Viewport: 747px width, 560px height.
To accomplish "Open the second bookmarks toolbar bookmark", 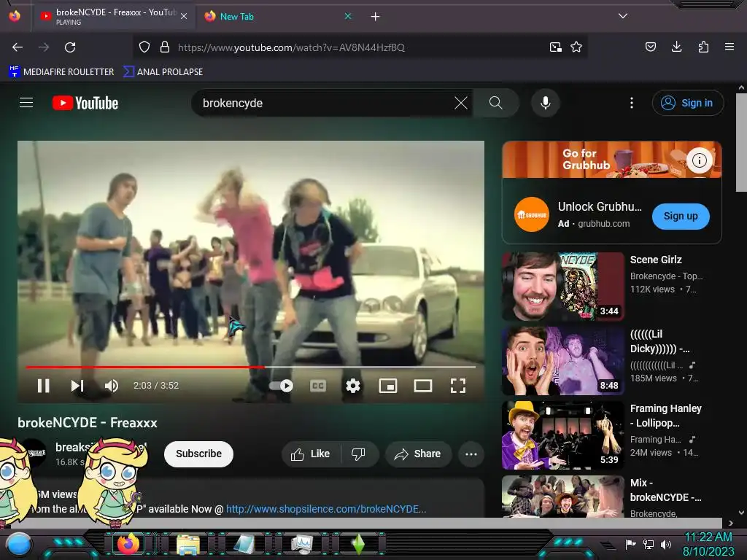I will click(x=163, y=72).
